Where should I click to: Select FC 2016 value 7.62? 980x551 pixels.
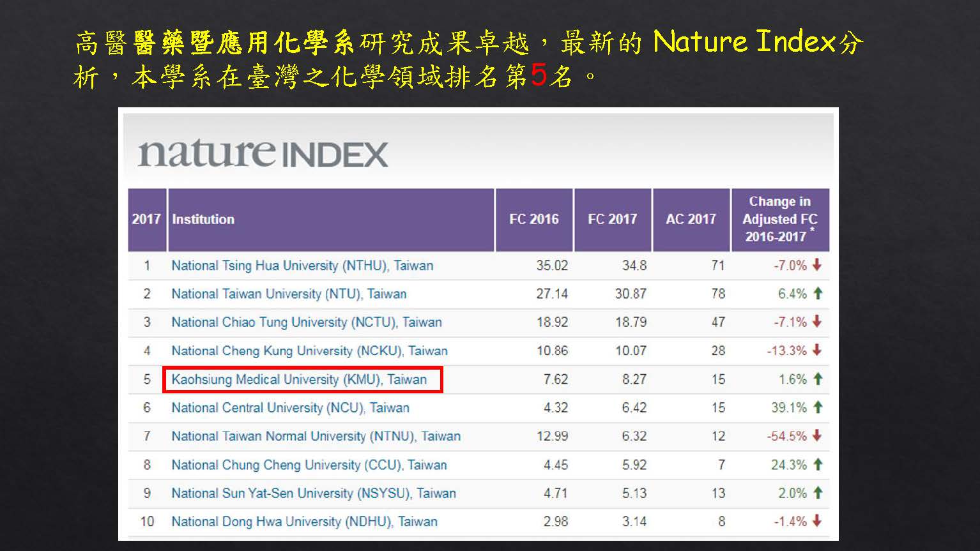[x=556, y=379]
